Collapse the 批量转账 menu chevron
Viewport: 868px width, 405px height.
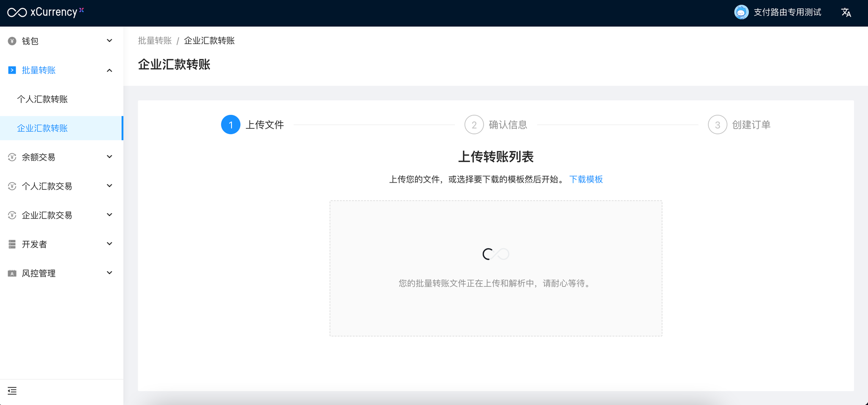pos(109,70)
